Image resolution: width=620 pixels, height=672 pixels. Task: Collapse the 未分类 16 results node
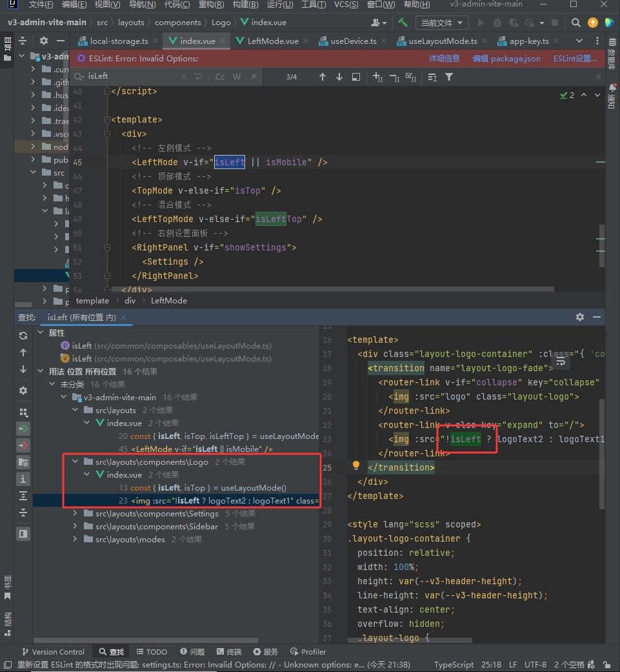click(52, 384)
